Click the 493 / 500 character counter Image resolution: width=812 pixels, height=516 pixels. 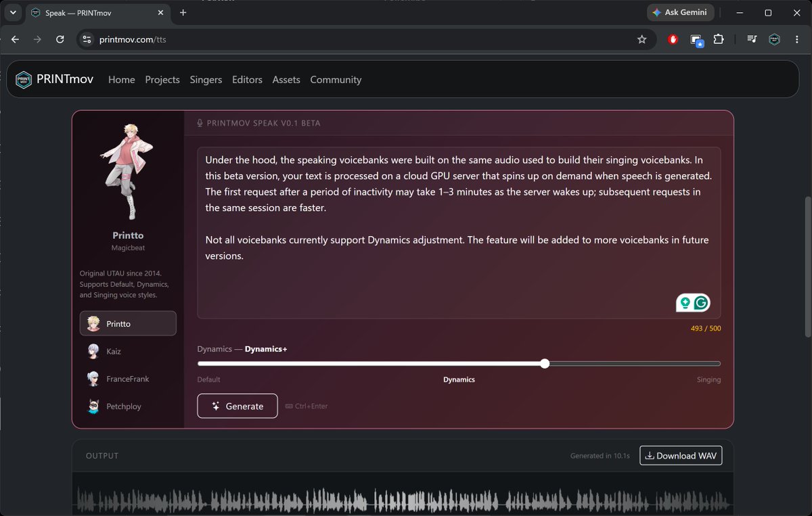706,329
